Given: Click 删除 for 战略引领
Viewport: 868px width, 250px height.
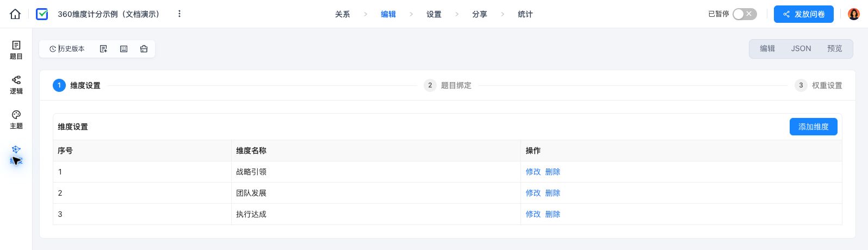Looking at the screenshot, I should (553, 172).
